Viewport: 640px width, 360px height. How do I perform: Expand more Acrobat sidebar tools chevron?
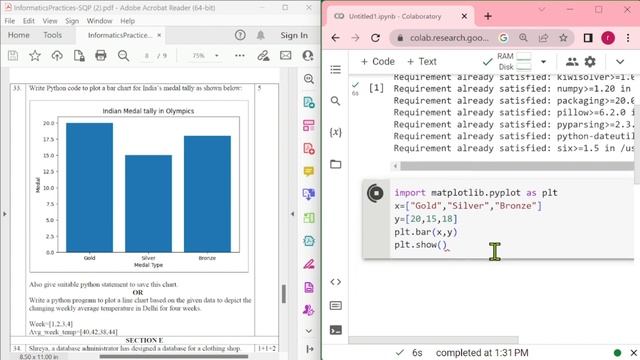309,331
